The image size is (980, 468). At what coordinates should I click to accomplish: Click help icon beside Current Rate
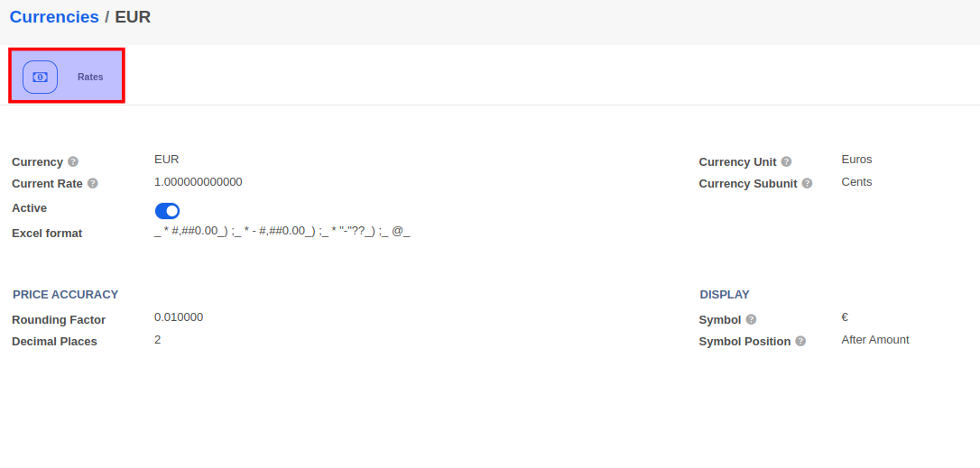(92, 183)
